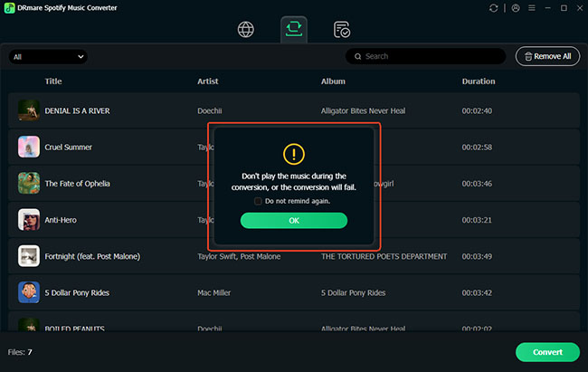
Task: Select the Cruel Summer title
Action: (x=68, y=148)
